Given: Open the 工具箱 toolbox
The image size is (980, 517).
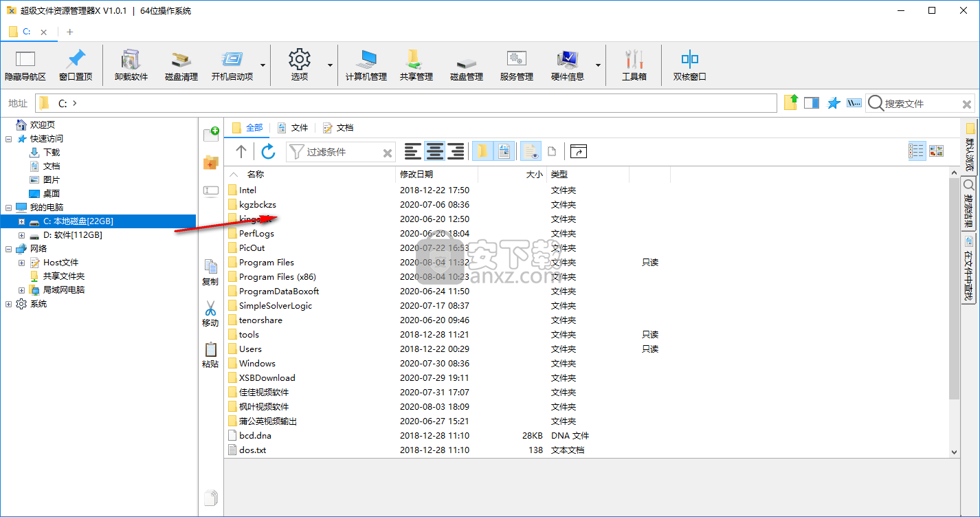Looking at the screenshot, I should pyautogui.click(x=634, y=65).
